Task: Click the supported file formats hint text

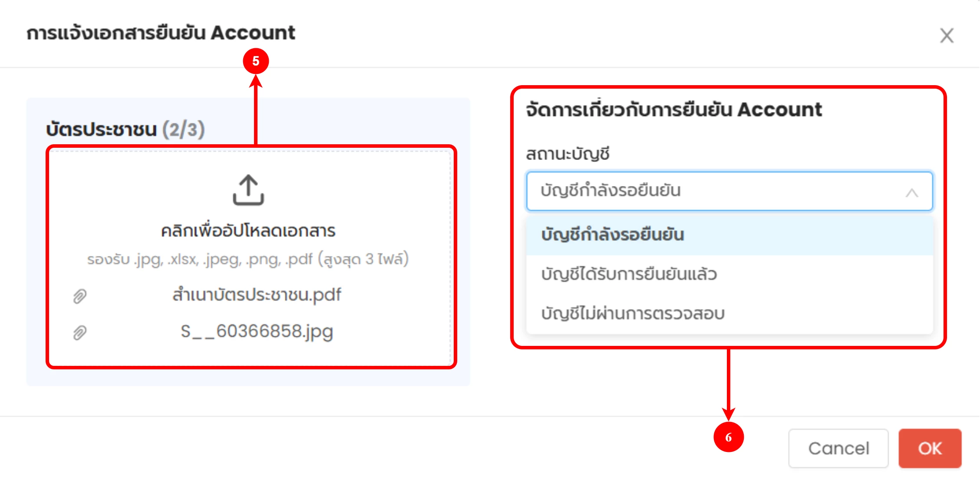Action: tap(248, 259)
